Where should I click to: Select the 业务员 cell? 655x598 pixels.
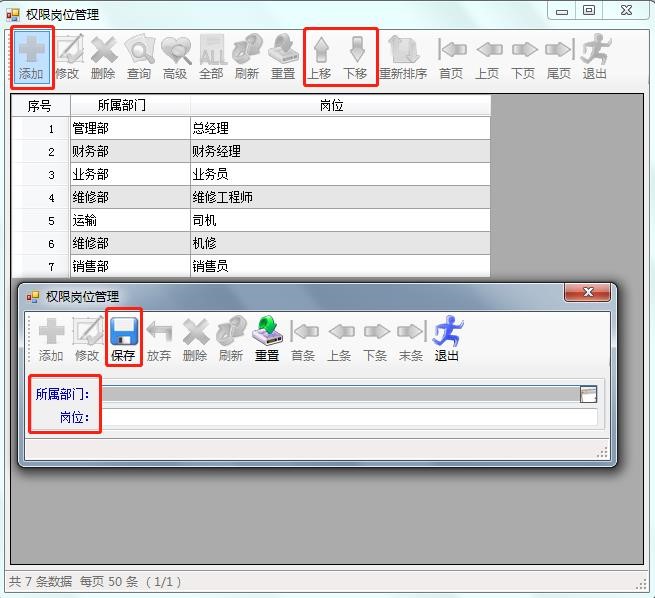tap(340, 174)
